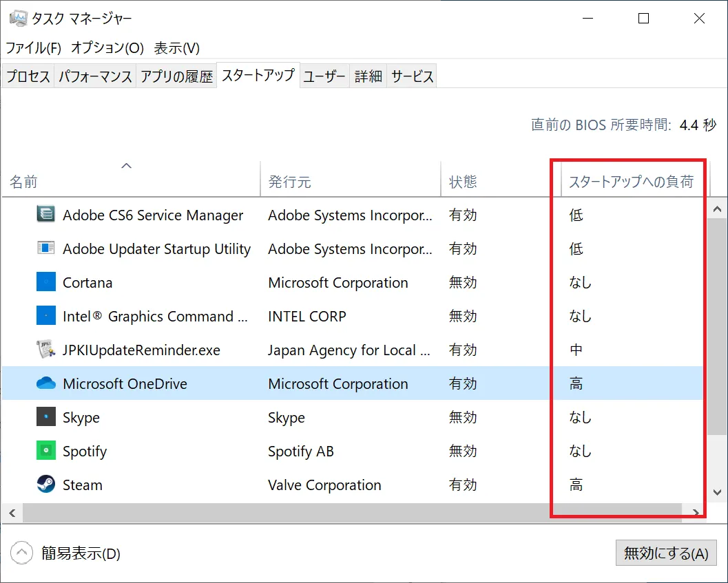Click the 高 impact in OneDrive row
The height and width of the screenshot is (583, 728).
tap(576, 383)
